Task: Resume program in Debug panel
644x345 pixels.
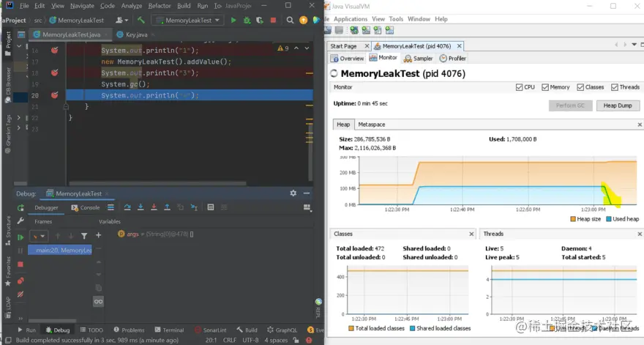Action: coord(20,237)
